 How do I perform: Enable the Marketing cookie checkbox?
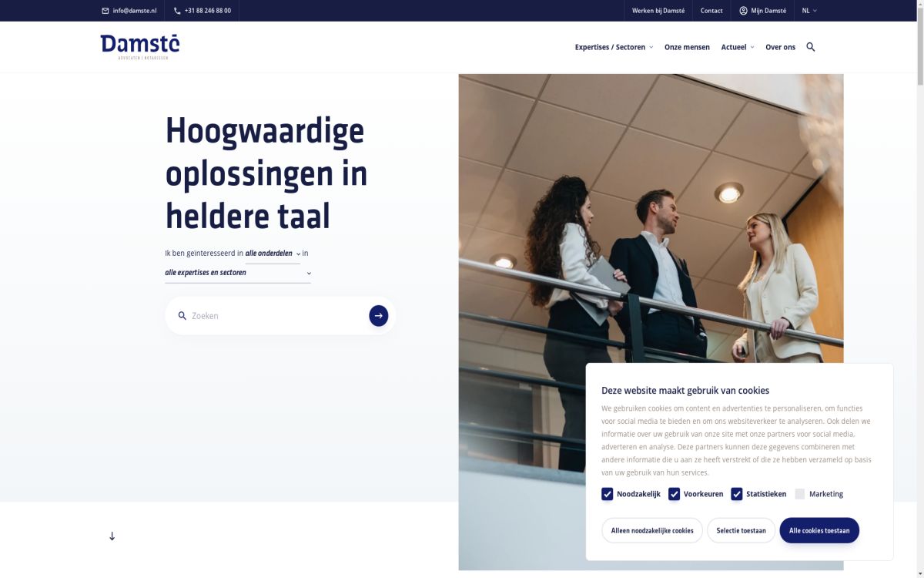(799, 494)
